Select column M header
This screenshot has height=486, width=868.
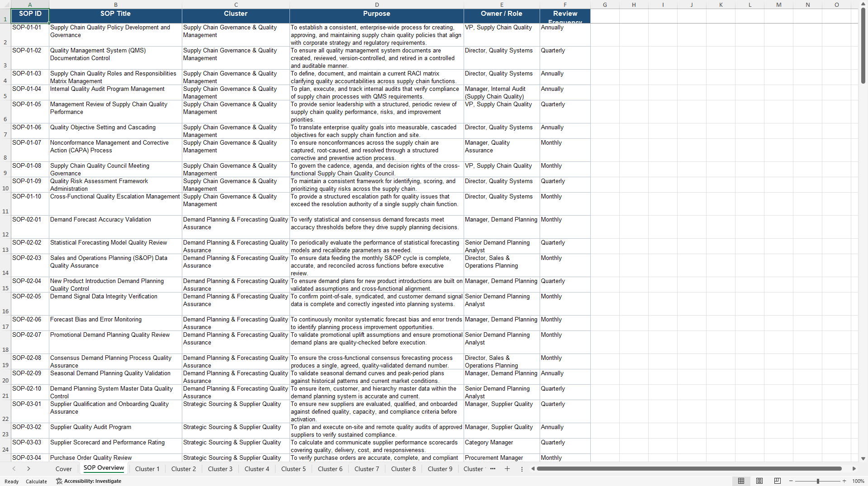pyautogui.click(x=778, y=5)
